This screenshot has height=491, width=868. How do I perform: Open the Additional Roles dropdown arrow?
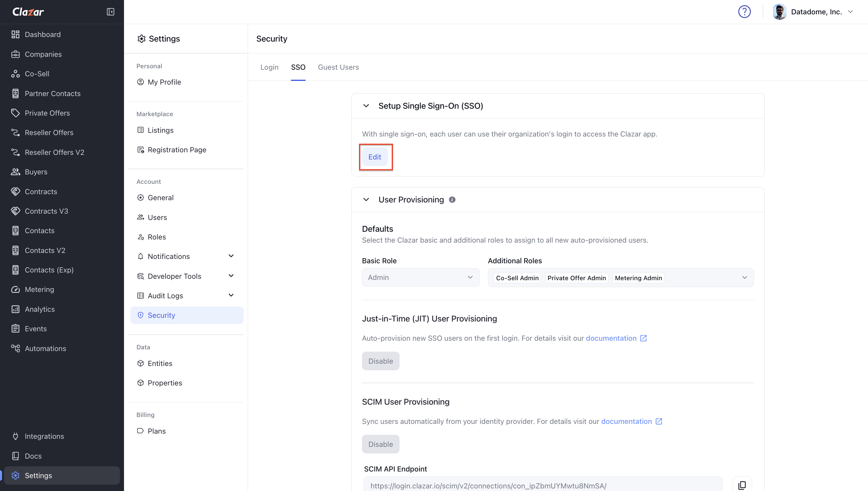(745, 278)
